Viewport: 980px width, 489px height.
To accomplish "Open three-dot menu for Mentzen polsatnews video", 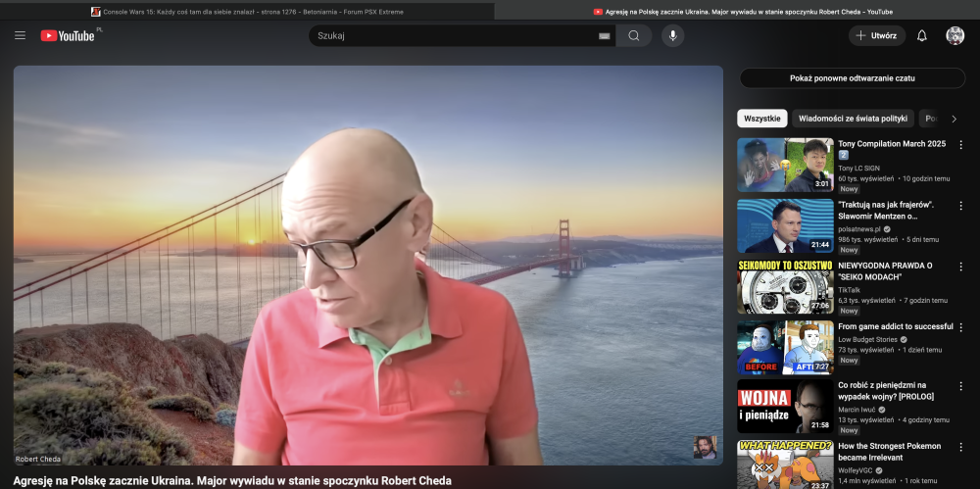I will click(960, 205).
